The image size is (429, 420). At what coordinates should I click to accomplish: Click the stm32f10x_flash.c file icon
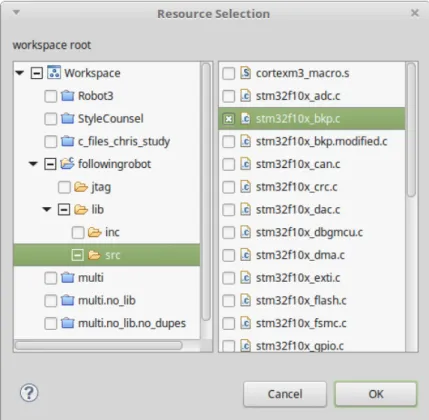pyautogui.click(x=246, y=301)
